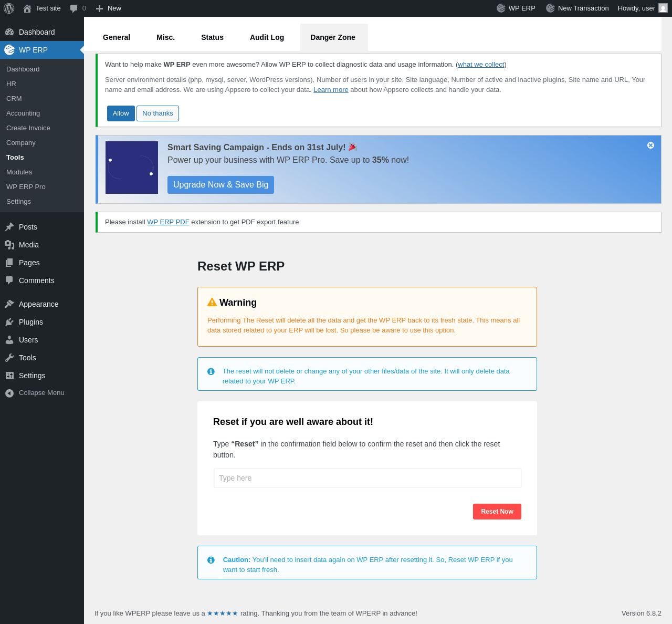
Task: Open the comments bubble icon in admin bar
Action: click(73, 8)
